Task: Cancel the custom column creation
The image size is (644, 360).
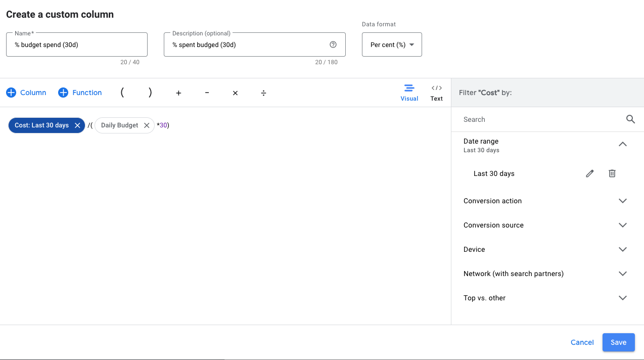Action: pos(582,342)
